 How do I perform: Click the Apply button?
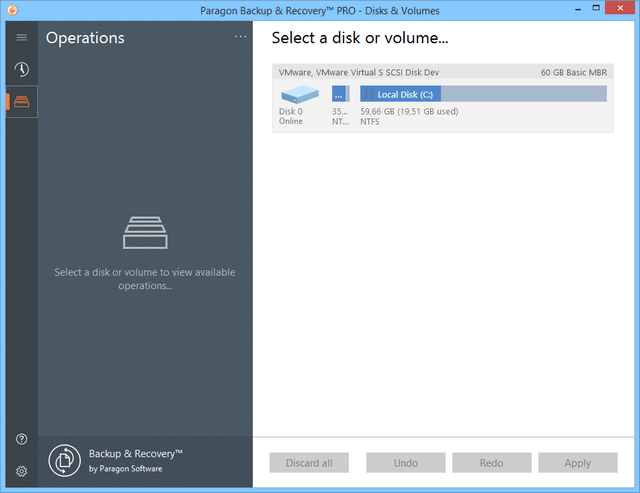tap(578, 463)
